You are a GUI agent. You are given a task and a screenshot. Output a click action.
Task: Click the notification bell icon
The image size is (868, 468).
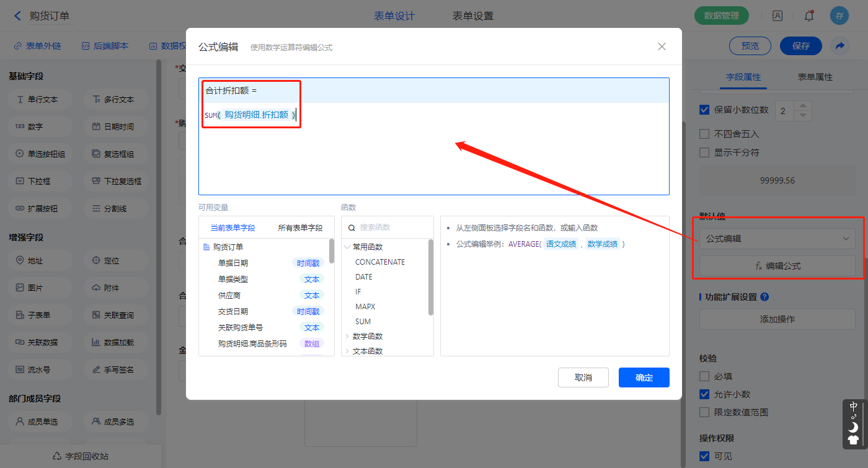click(808, 16)
